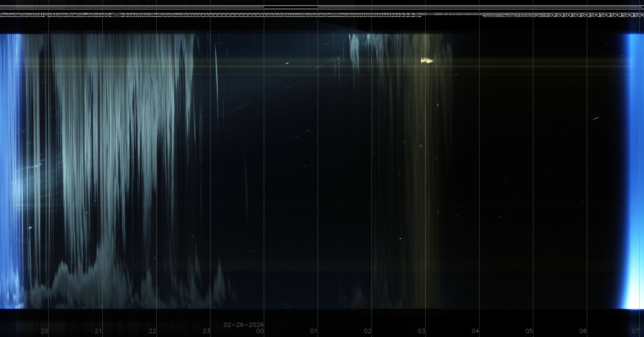Click the 02-26-2026 date label
Image resolution: width=644 pixels, height=337 pixels.
coord(244,325)
